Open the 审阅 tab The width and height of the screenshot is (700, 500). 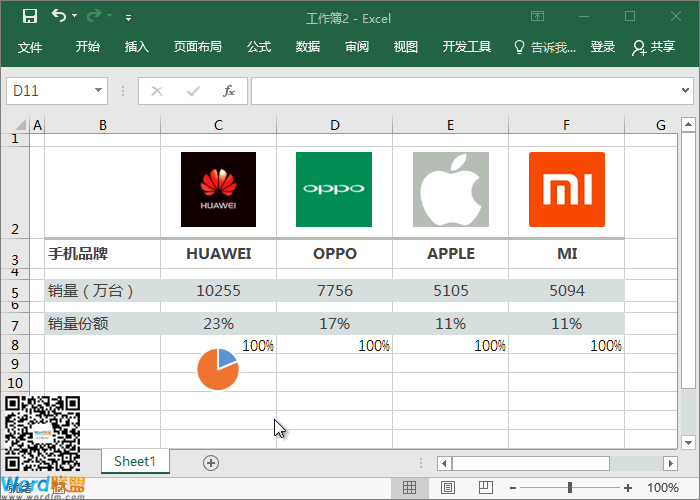point(357,46)
